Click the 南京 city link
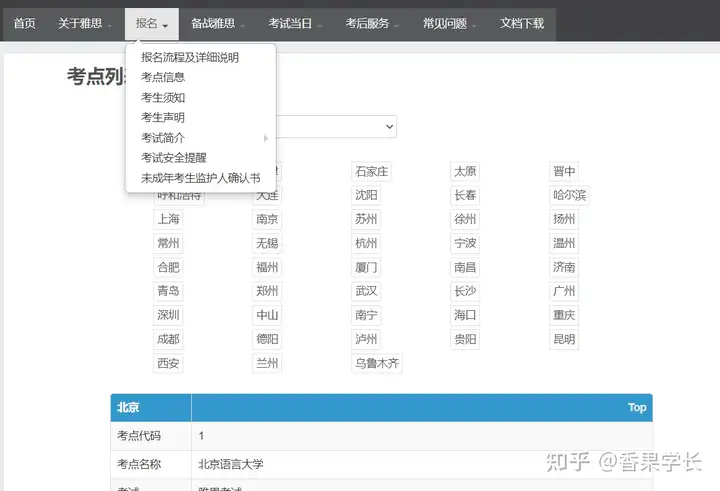This screenshot has width=720, height=491. [x=267, y=219]
